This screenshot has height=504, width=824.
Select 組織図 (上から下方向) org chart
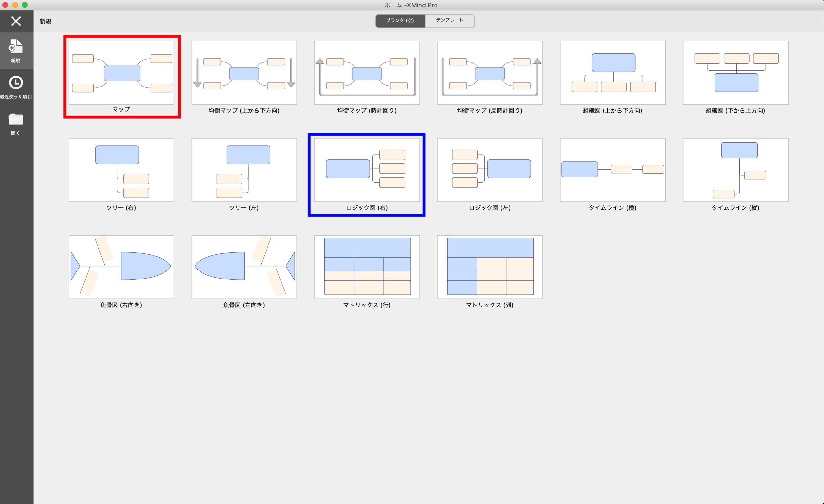613,72
